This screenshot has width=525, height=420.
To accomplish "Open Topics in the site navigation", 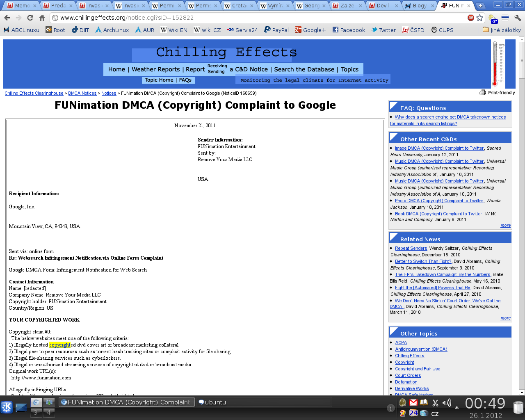I will [x=349, y=69].
